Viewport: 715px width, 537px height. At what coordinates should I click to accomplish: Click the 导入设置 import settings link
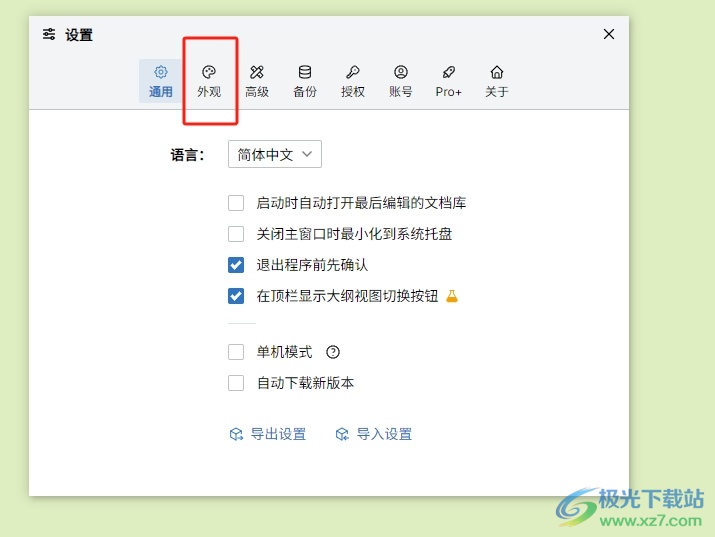[373, 434]
